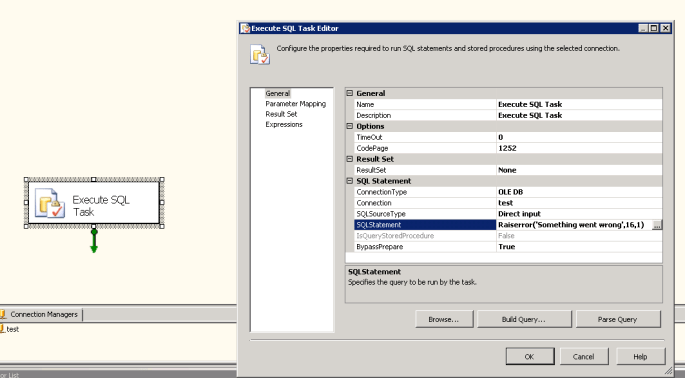Open the Expressions page
The width and height of the screenshot is (685, 378).
click(284, 125)
